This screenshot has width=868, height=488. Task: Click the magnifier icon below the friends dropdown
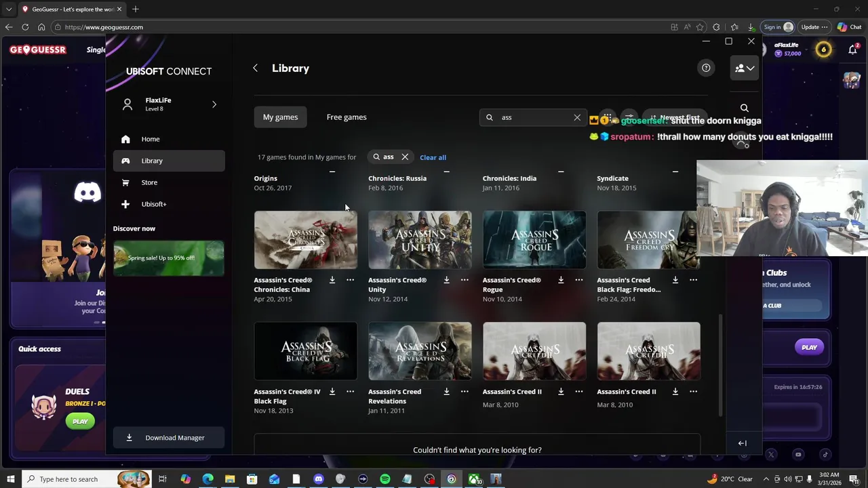pyautogui.click(x=744, y=108)
